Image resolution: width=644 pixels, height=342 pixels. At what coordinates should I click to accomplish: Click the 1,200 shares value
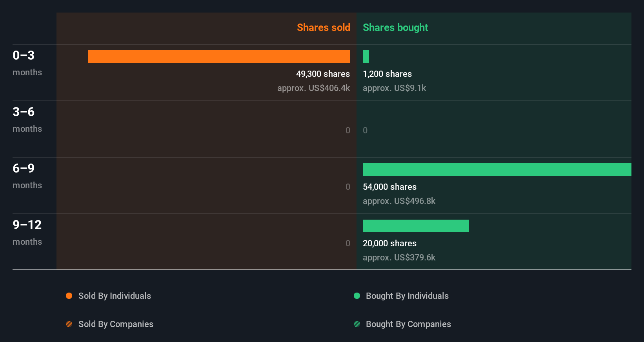coord(387,74)
